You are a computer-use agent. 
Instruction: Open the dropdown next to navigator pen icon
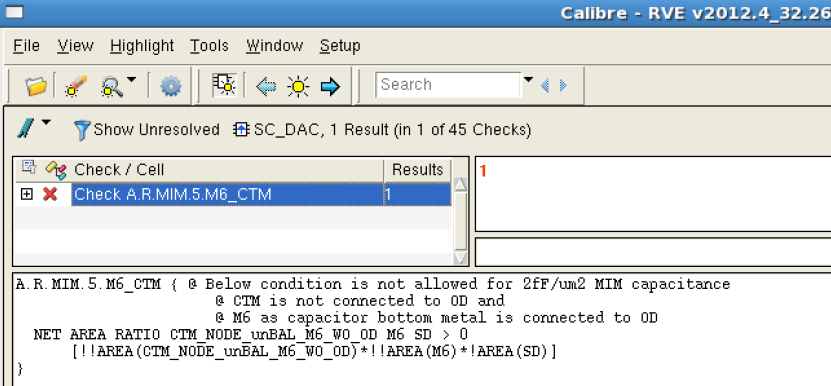[x=46, y=123]
